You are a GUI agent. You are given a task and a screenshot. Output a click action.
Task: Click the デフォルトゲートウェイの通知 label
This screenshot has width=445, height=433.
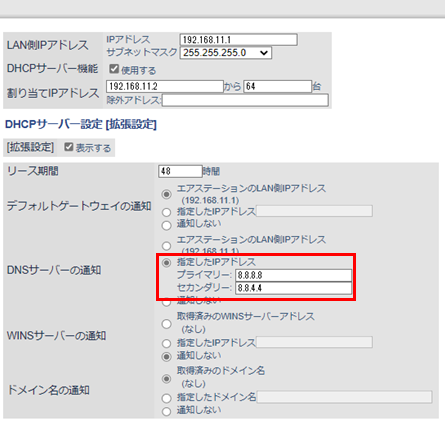[79, 206]
